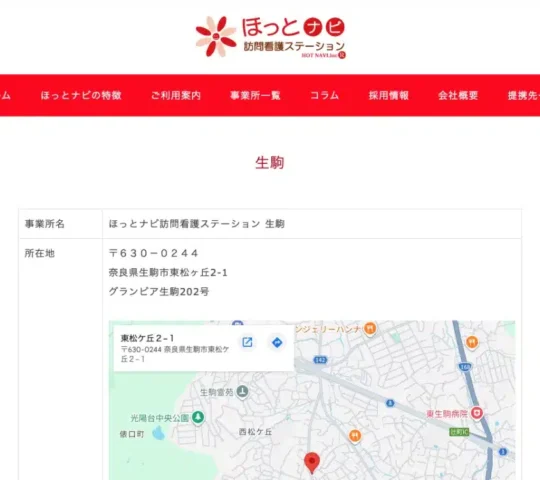Click the ほっとナビ flower logo

[x=216, y=36]
